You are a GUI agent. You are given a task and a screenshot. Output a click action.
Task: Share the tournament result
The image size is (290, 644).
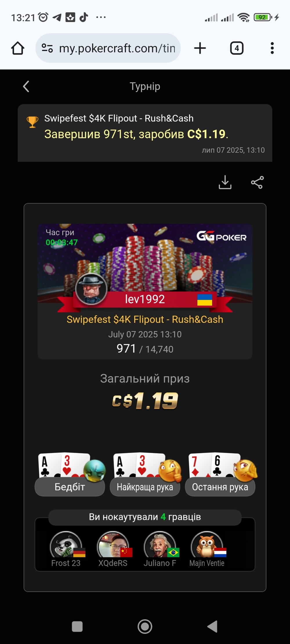click(257, 182)
